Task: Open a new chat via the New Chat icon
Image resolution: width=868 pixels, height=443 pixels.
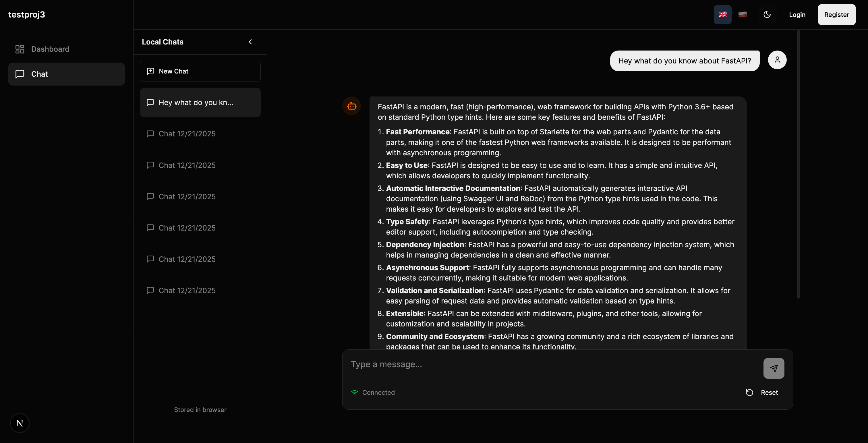Action: [x=151, y=71]
